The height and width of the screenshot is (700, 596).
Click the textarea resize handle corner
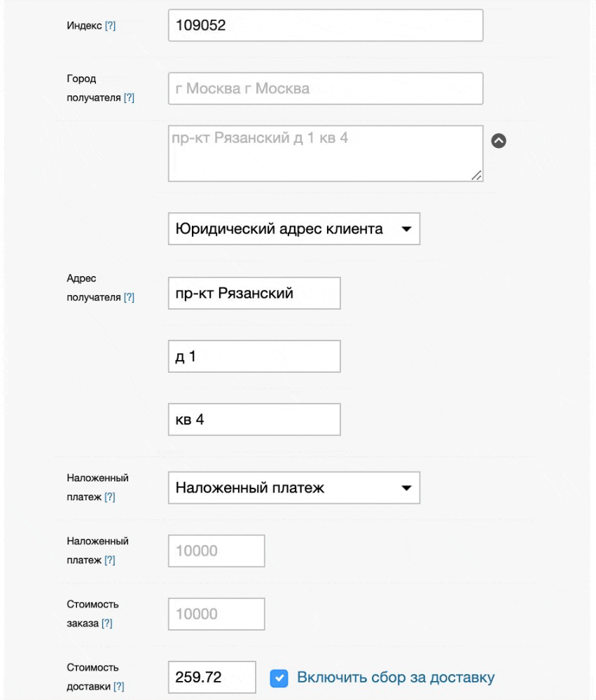tap(477, 176)
